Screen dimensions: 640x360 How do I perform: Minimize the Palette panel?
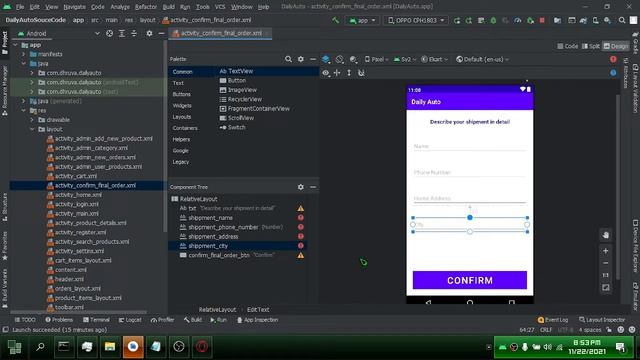[x=313, y=59]
